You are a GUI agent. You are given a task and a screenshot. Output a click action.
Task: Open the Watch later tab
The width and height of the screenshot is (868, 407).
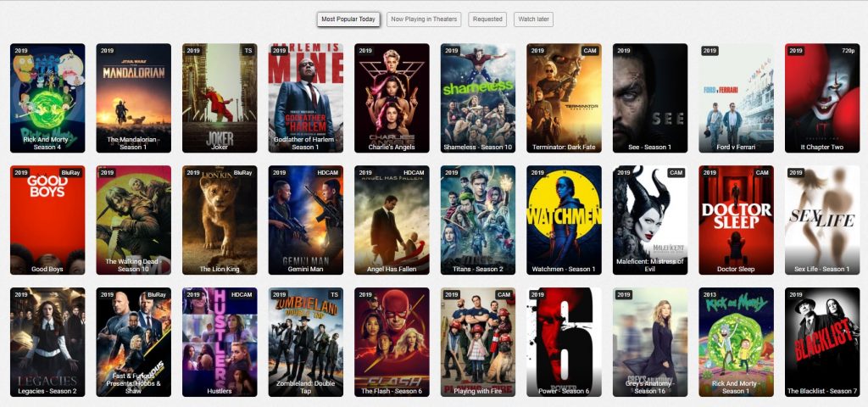coord(534,20)
